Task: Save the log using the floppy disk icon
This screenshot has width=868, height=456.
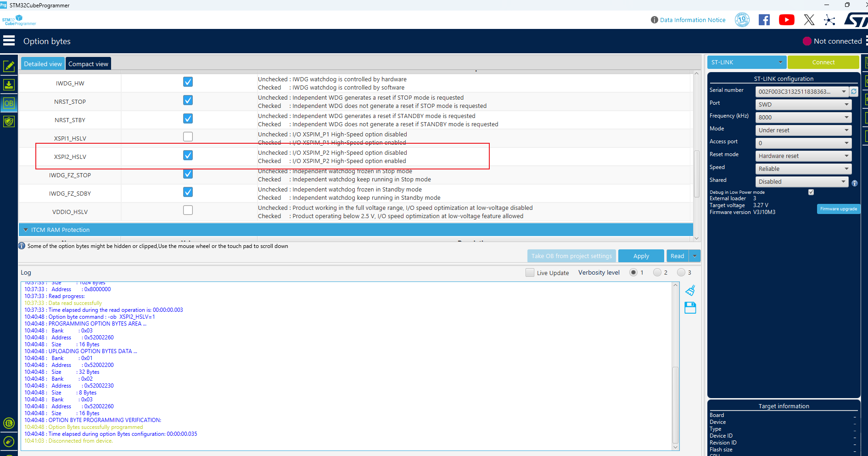Action: pyautogui.click(x=690, y=308)
